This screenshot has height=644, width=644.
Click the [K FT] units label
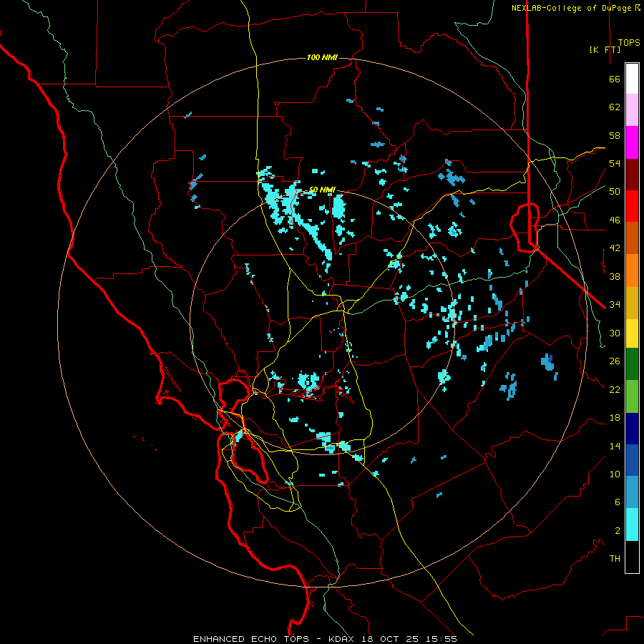[x=605, y=50]
